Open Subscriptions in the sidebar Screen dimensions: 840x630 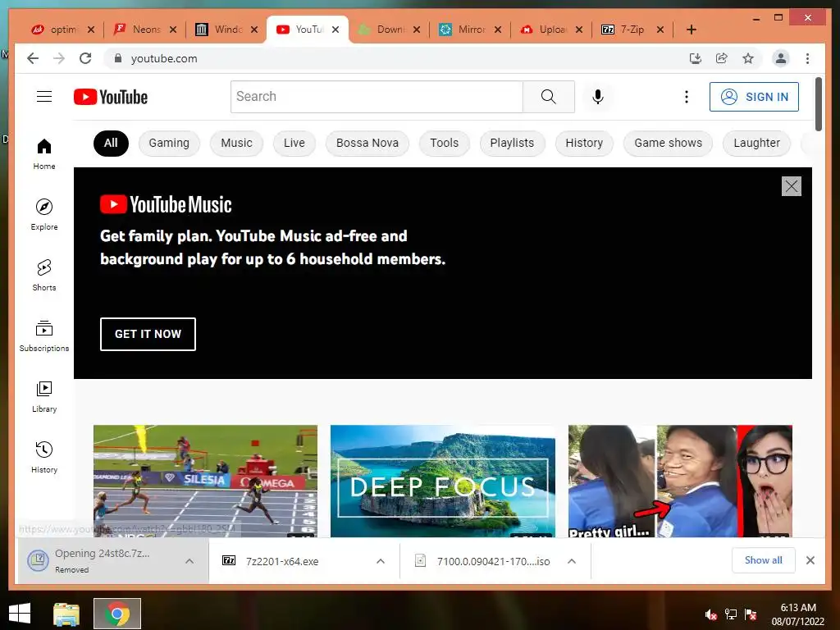(44, 336)
